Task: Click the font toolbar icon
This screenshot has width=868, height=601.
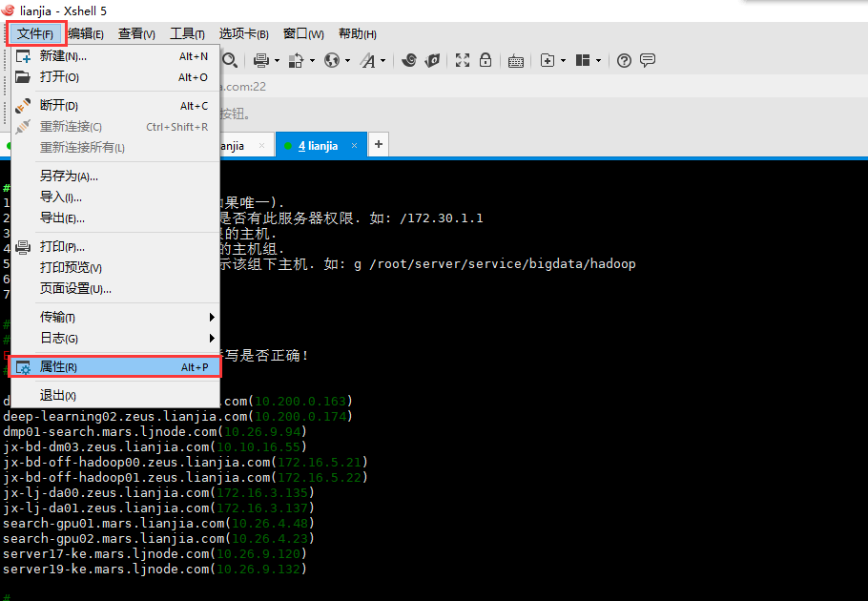Action: pyautogui.click(x=367, y=60)
